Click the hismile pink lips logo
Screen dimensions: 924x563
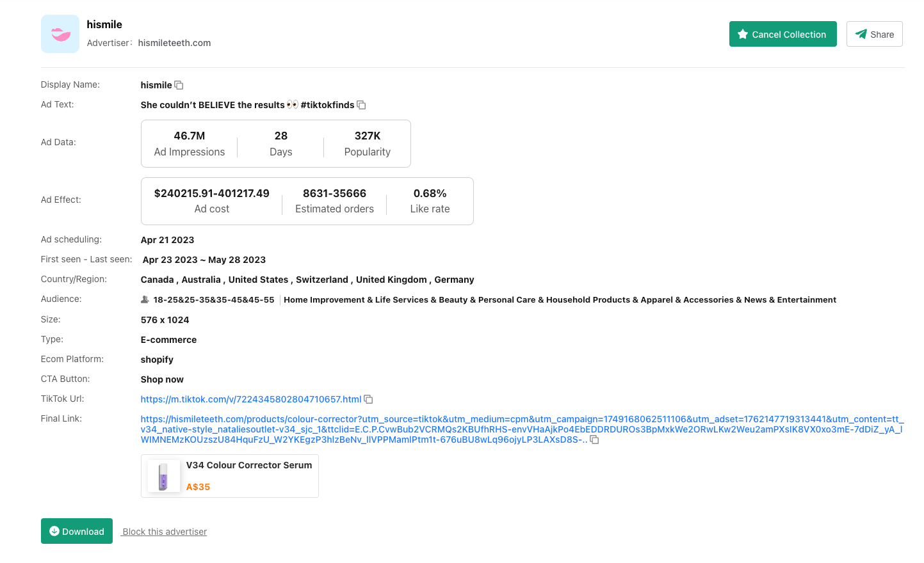tap(60, 34)
